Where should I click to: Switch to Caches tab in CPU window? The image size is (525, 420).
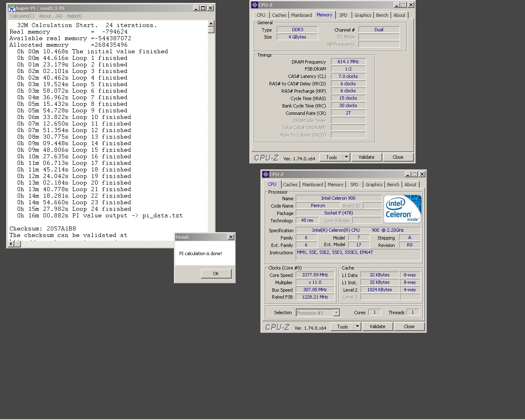pyautogui.click(x=290, y=185)
